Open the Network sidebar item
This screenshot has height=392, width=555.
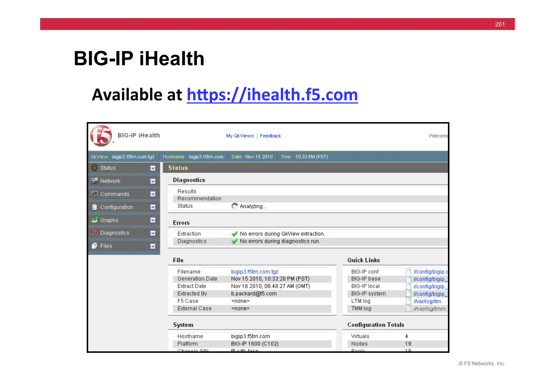(124, 181)
